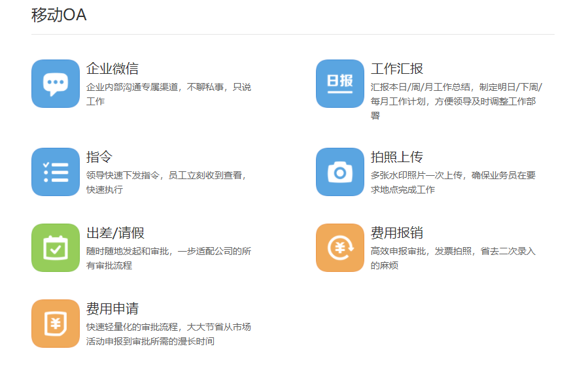The height and width of the screenshot is (370, 588).
Task: Click text 随时随地发起和审批
Action: (128, 251)
